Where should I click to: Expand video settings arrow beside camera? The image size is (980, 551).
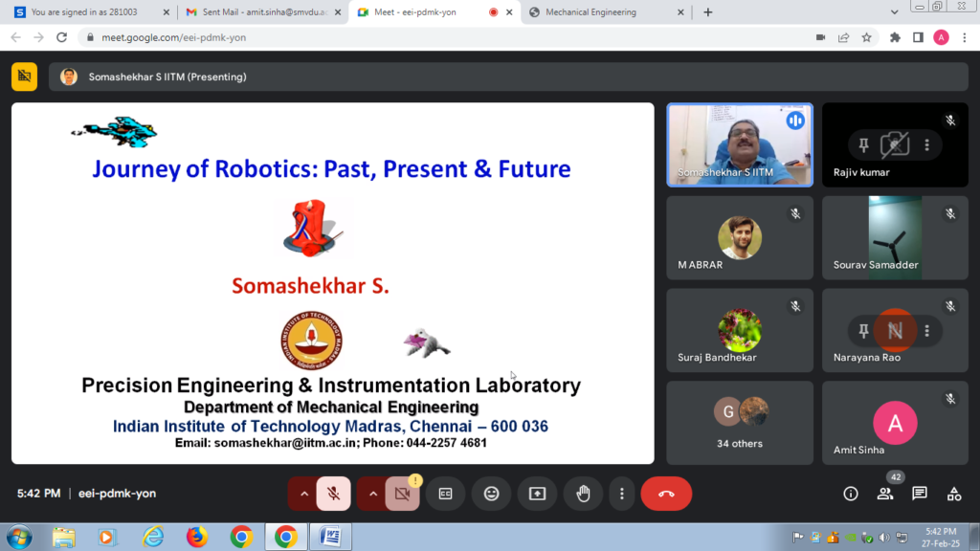pyautogui.click(x=373, y=494)
